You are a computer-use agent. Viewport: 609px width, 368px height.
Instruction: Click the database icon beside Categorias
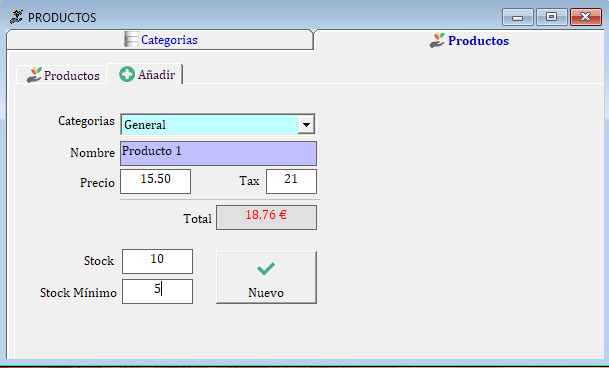pos(131,39)
